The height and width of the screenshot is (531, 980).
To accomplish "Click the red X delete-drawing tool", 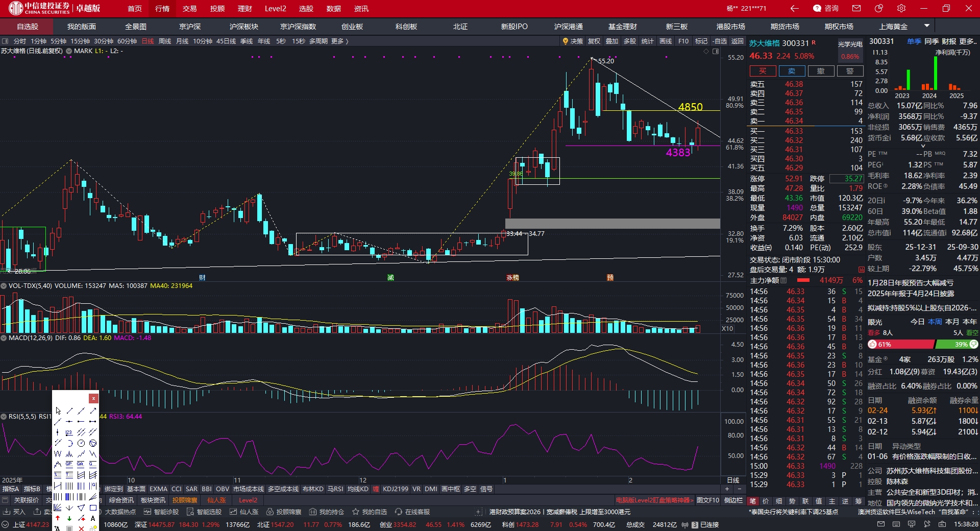I will [81, 528].
